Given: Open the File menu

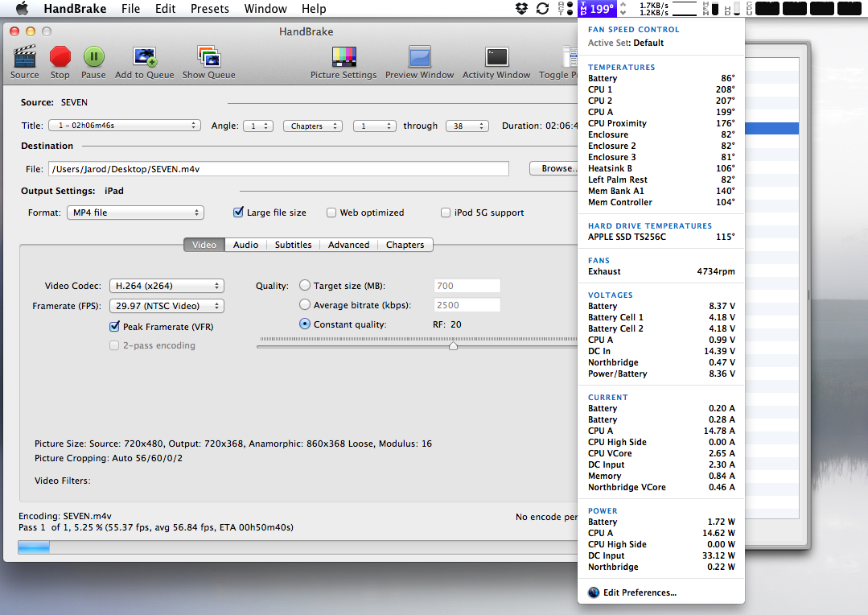Looking at the screenshot, I should tap(130, 8).
